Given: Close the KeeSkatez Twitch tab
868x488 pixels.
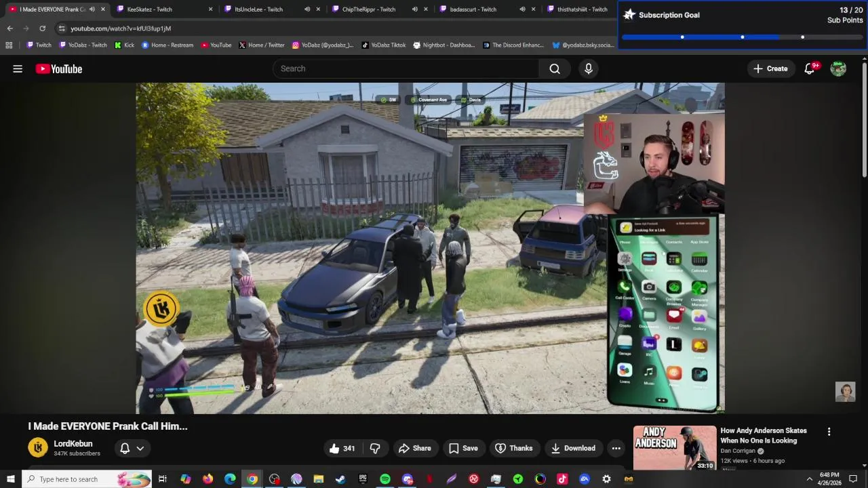Looking at the screenshot, I should 210,9.
